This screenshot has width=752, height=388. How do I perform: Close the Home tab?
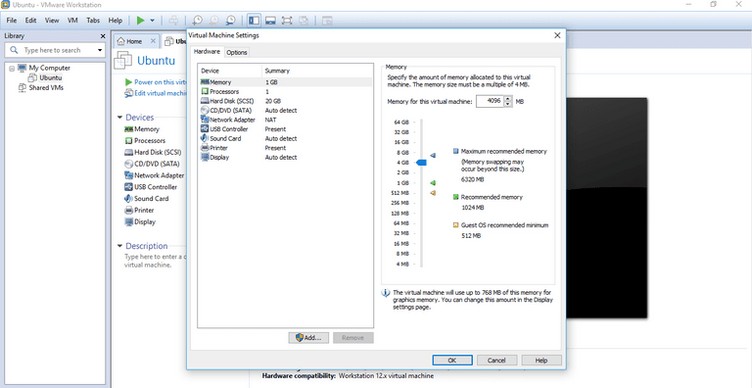click(x=153, y=41)
